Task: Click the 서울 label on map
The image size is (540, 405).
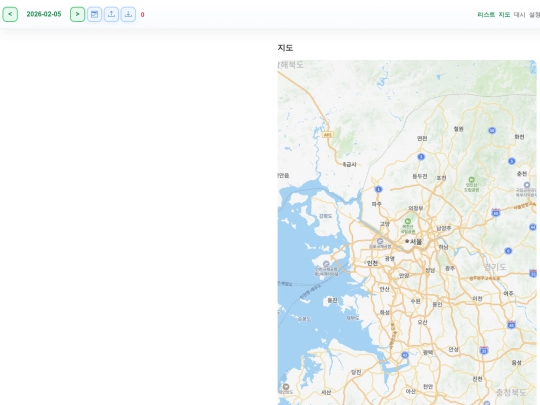Action: coord(416,242)
